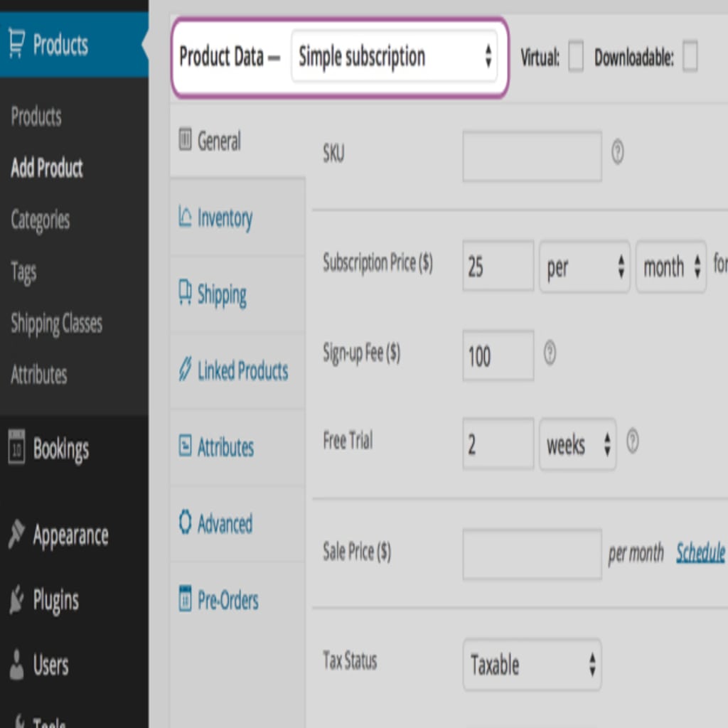
Task: Click the Sign-up Fee field showing 100
Action: 498,355
